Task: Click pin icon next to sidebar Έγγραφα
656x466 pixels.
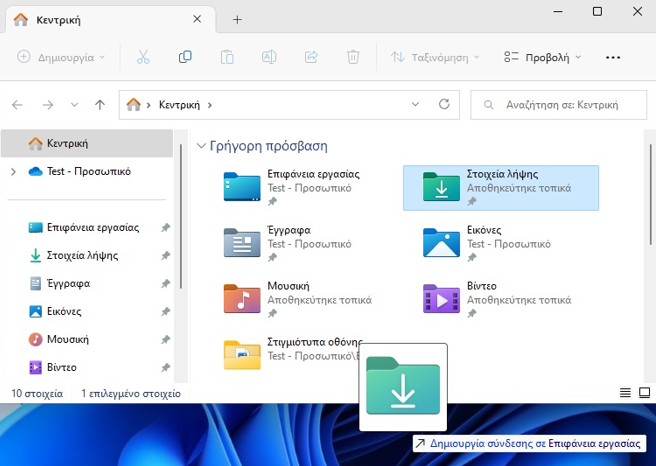Action: 166,284
